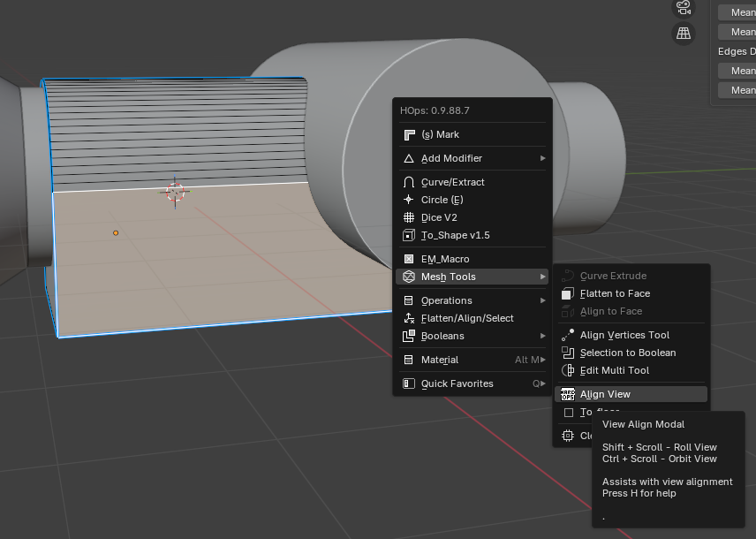Toggle the camera view icon in viewport

tap(684, 8)
